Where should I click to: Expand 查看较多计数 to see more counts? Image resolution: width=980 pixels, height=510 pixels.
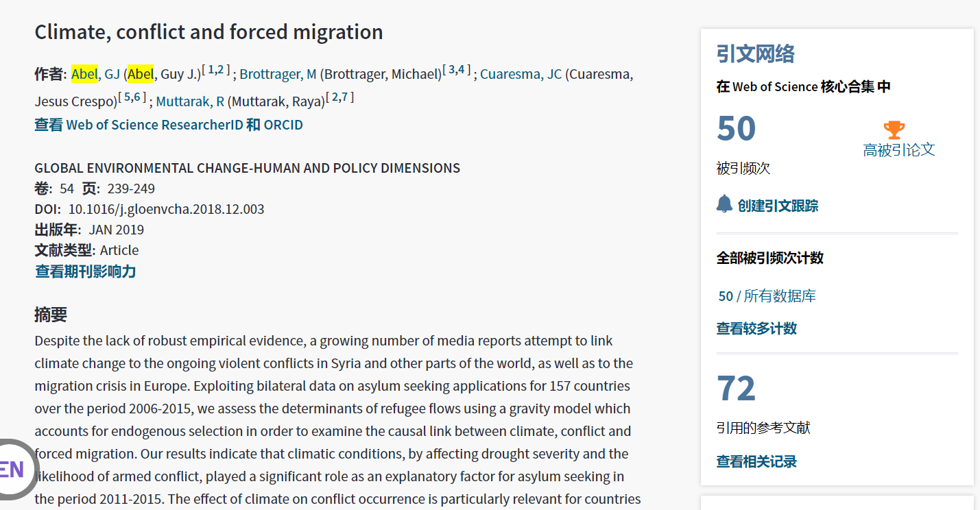(756, 328)
